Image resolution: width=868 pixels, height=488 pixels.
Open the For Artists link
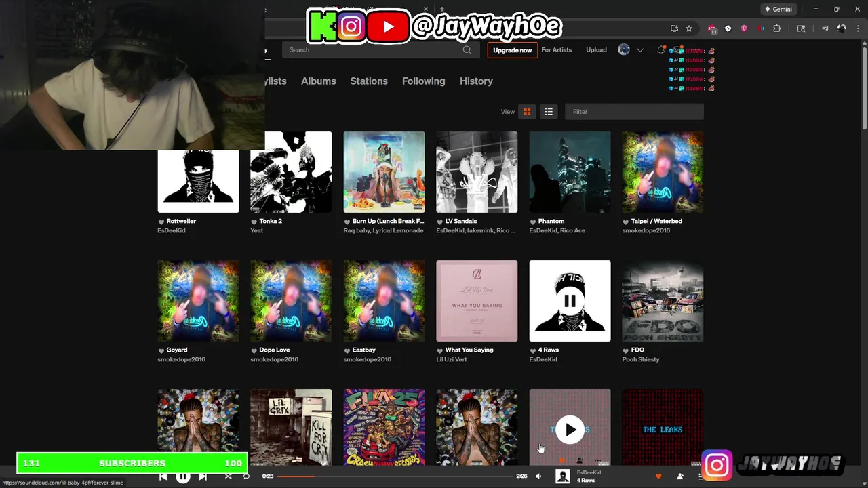(556, 49)
